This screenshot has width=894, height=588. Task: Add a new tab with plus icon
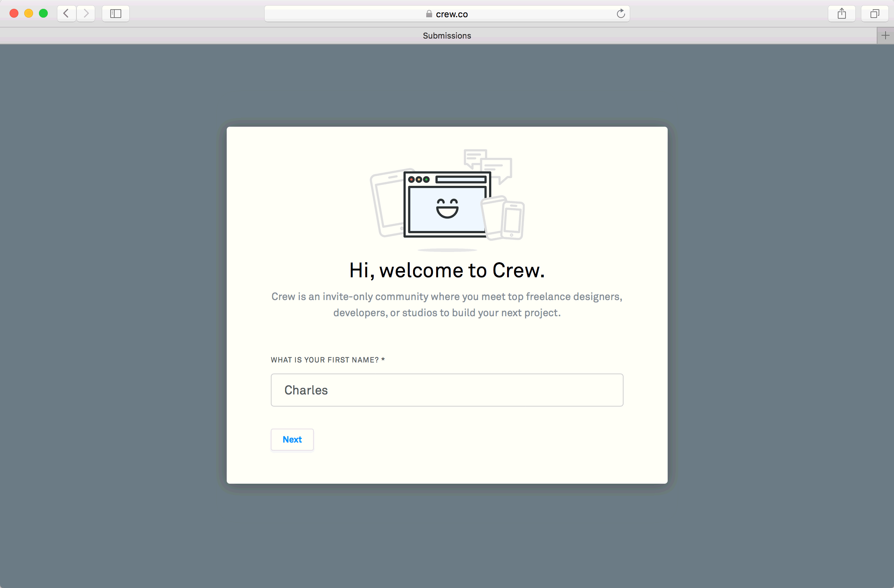[885, 35]
